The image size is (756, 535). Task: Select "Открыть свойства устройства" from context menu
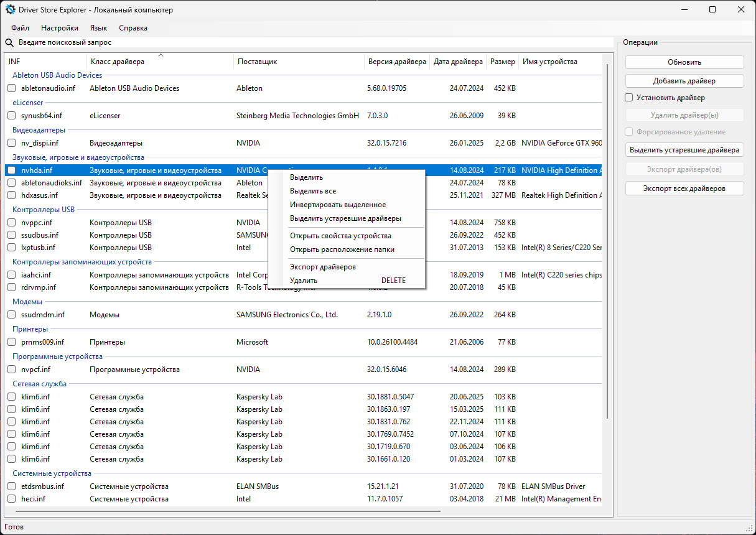[x=346, y=236]
